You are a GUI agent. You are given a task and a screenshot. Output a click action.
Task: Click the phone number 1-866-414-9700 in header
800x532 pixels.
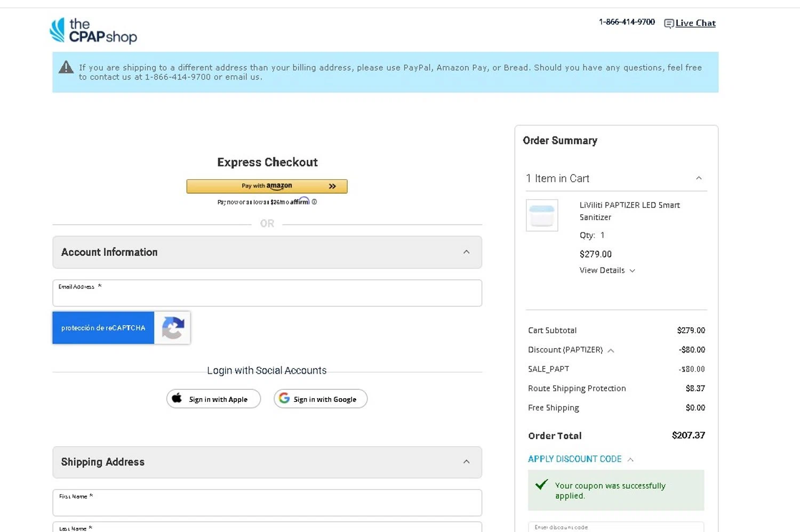(x=627, y=22)
